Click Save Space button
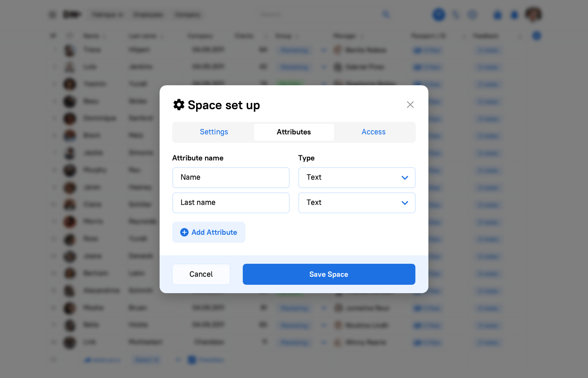 (329, 274)
